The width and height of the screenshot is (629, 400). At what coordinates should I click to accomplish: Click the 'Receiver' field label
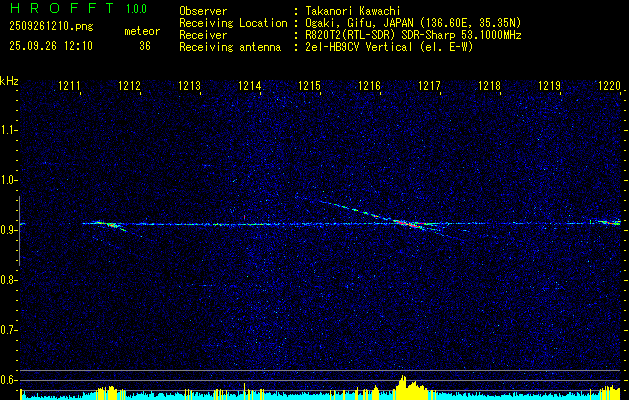click(x=203, y=35)
